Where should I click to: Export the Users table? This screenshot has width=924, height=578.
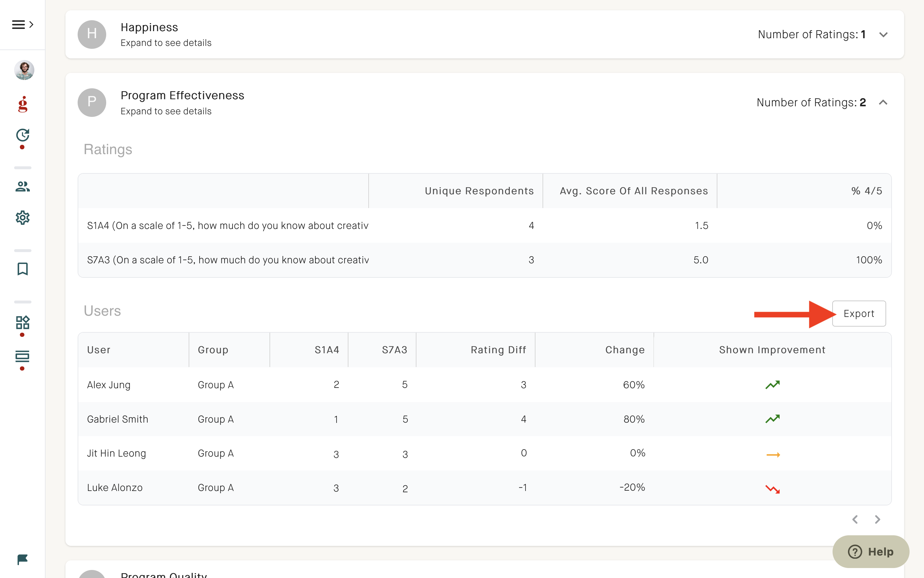coord(859,313)
